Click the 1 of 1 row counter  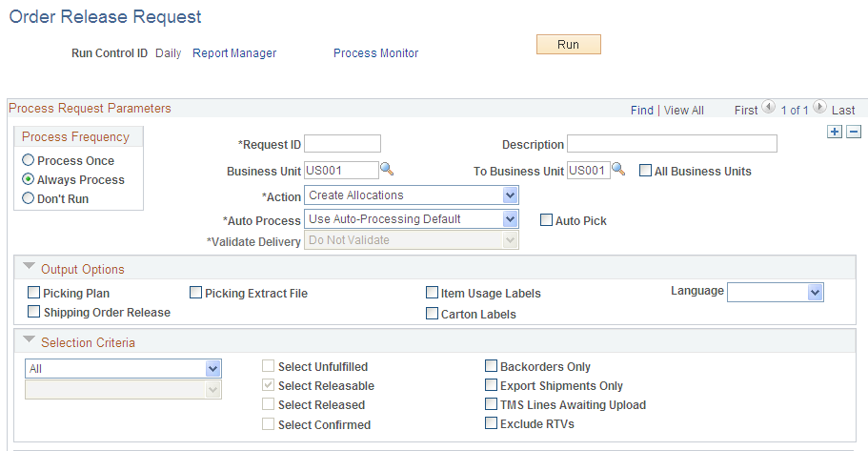tap(795, 111)
